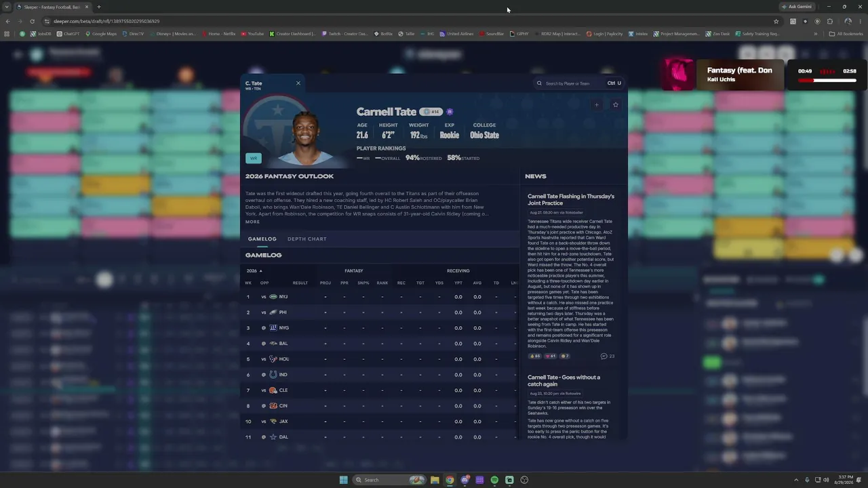Show hidden system tray icons
Image resolution: width=868 pixels, height=488 pixels.
[x=796, y=480]
